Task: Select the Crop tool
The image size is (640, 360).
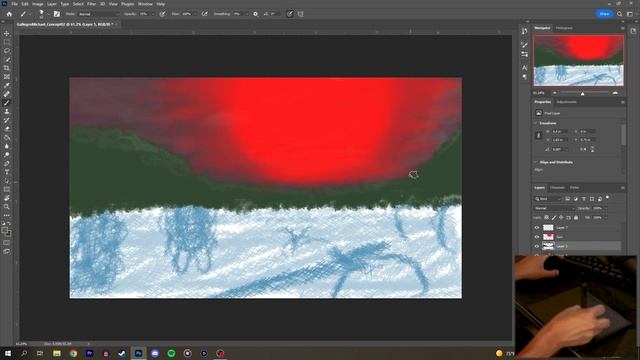Action: (x=7, y=68)
